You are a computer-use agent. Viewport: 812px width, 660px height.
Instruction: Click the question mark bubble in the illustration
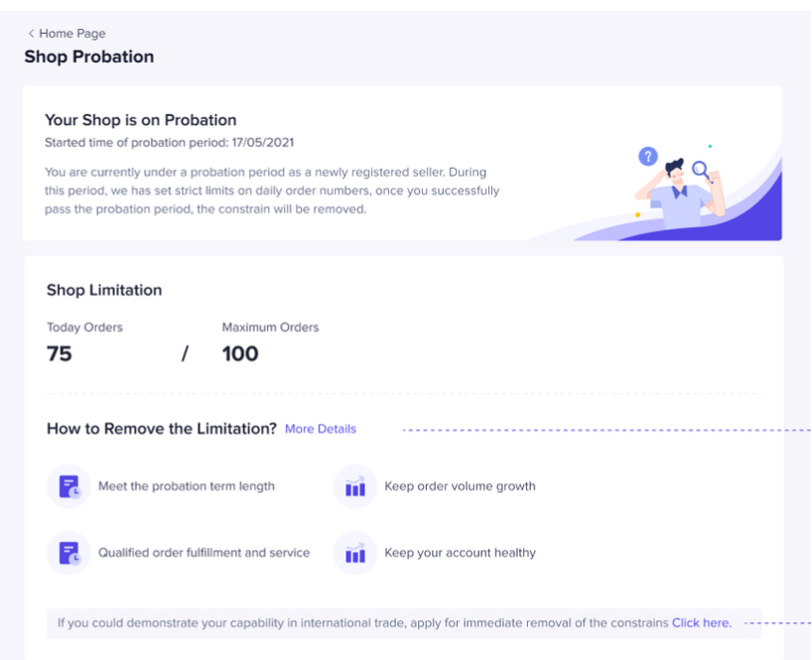coord(648,156)
